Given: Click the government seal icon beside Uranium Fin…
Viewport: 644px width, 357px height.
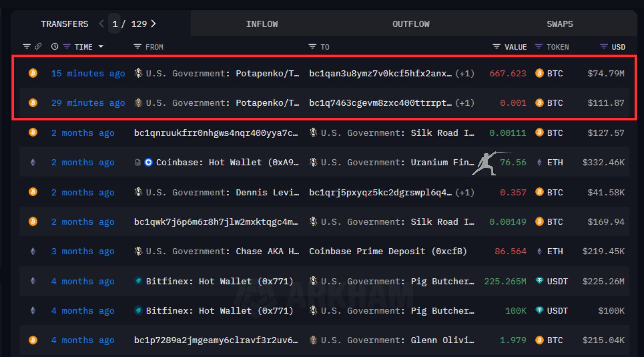Looking at the screenshot, I should pos(313,162).
